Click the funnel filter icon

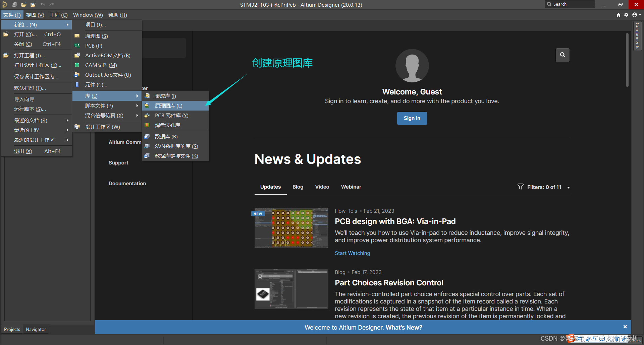click(x=520, y=187)
